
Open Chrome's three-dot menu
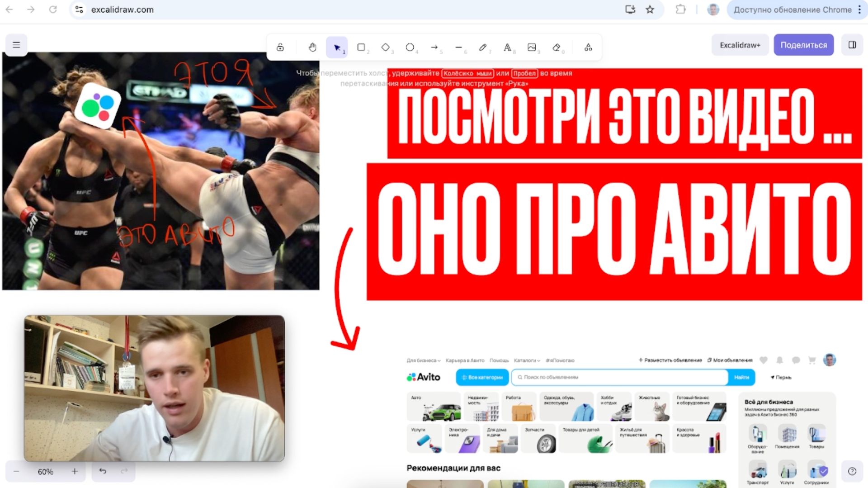[x=860, y=9]
